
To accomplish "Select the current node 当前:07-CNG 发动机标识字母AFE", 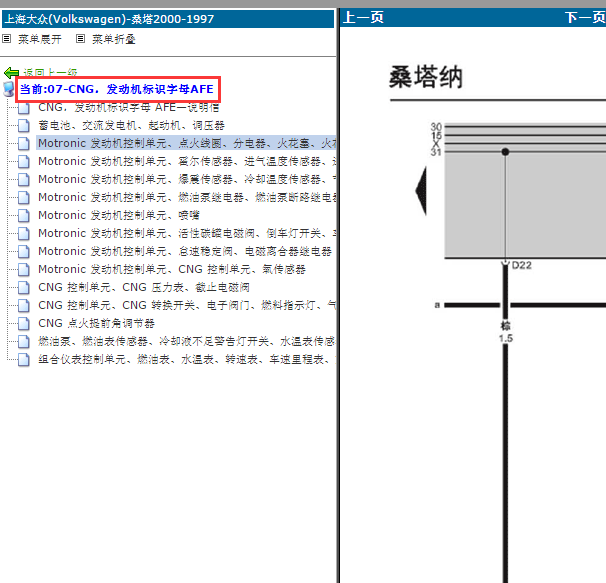I will tap(117, 89).
